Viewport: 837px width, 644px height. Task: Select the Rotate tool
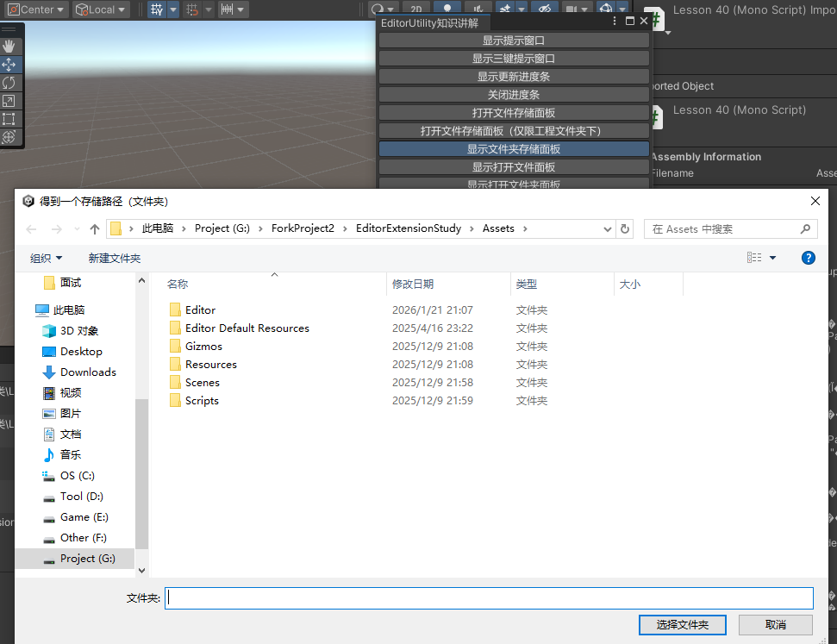[x=9, y=83]
